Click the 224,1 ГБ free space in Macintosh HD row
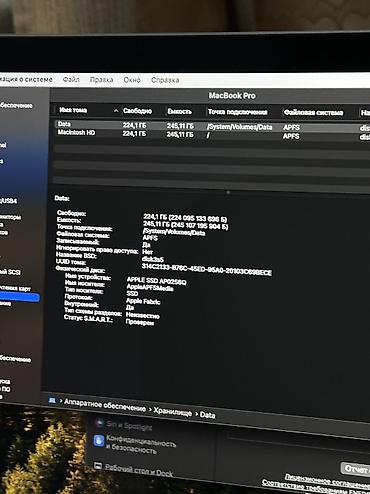This screenshot has width=370, height=494. pyautogui.click(x=134, y=133)
